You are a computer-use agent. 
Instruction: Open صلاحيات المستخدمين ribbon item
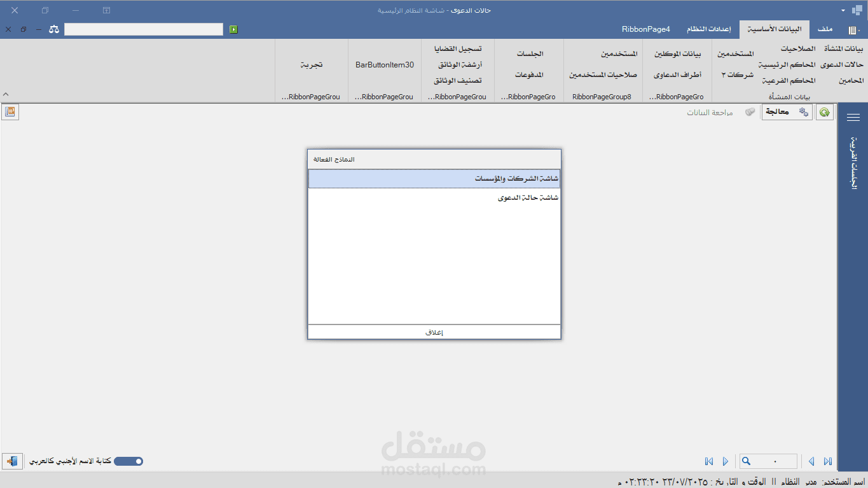click(x=603, y=74)
